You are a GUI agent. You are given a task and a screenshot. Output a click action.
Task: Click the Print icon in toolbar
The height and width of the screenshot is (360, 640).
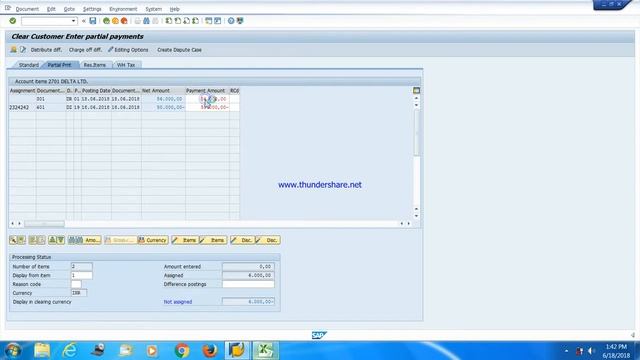[138, 21]
